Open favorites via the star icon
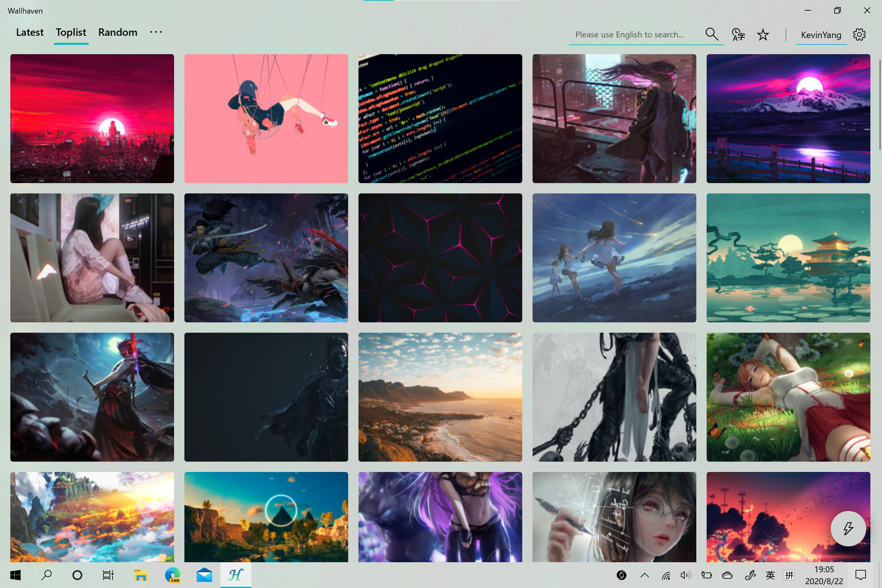The height and width of the screenshot is (588, 882). click(x=763, y=34)
